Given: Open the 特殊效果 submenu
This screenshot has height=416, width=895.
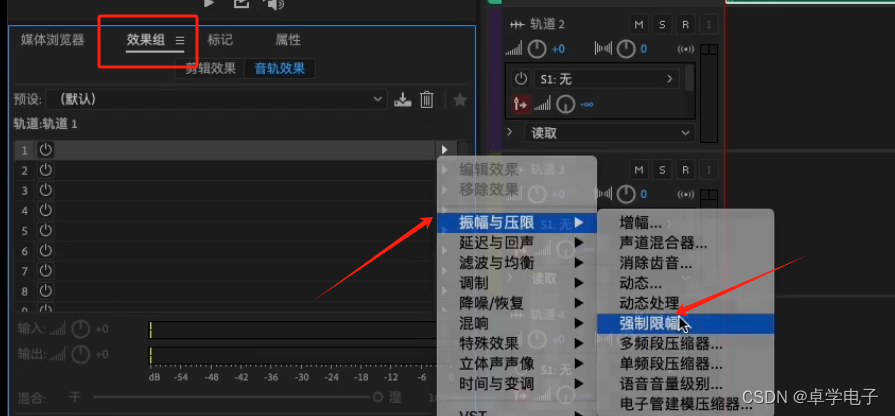Looking at the screenshot, I should [517, 344].
